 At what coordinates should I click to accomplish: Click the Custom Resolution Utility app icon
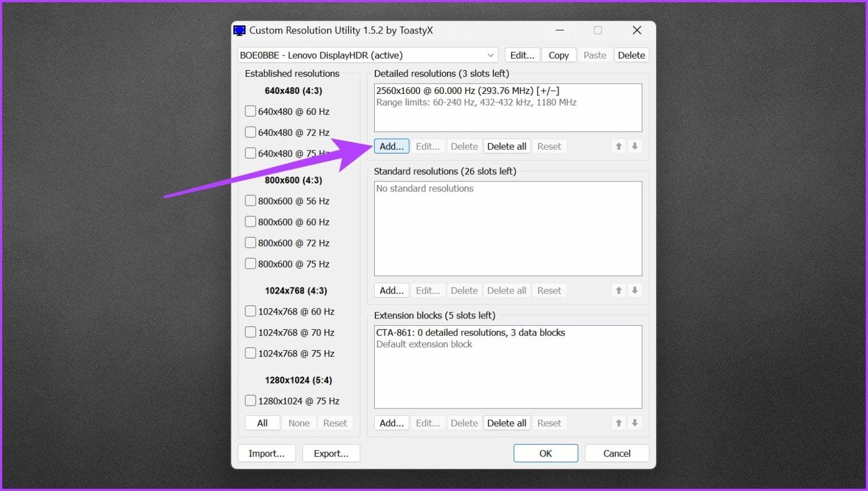click(x=240, y=31)
